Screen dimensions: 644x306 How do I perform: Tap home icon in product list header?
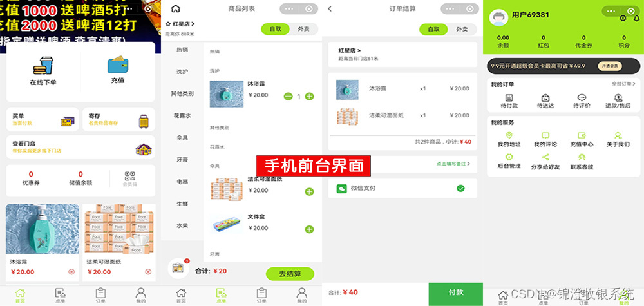pyautogui.click(x=175, y=8)
